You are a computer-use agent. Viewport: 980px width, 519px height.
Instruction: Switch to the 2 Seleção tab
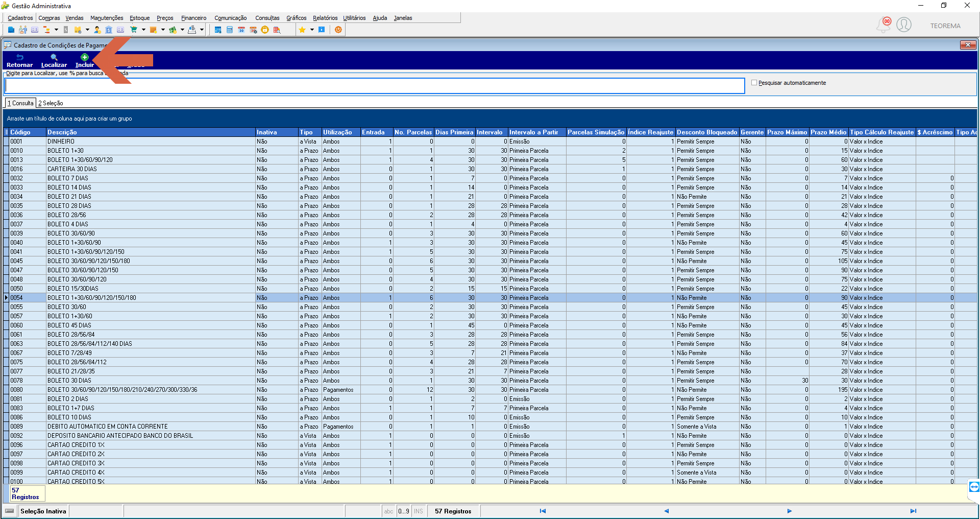pos(51,103)
